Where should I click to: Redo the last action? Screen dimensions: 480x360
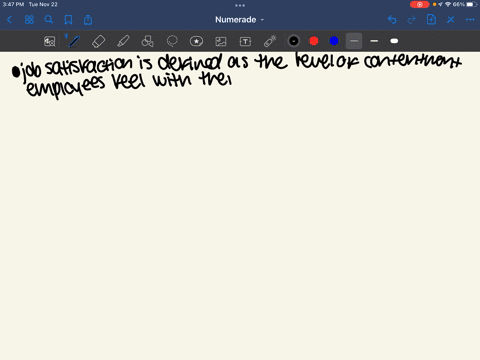point(412,20)
